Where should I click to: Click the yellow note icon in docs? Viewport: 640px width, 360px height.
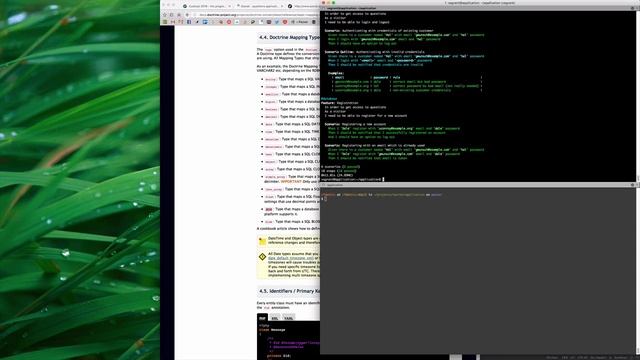pos(262,241)
